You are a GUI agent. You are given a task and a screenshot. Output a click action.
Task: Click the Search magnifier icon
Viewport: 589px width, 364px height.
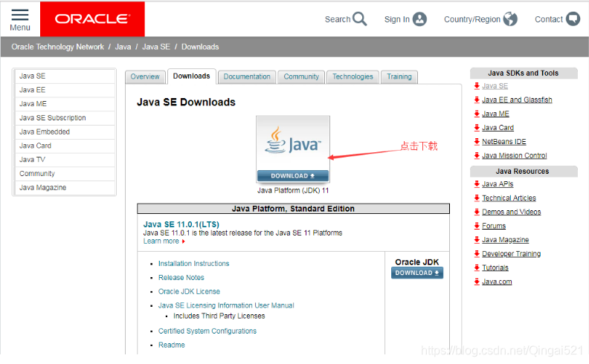(359, 19)
